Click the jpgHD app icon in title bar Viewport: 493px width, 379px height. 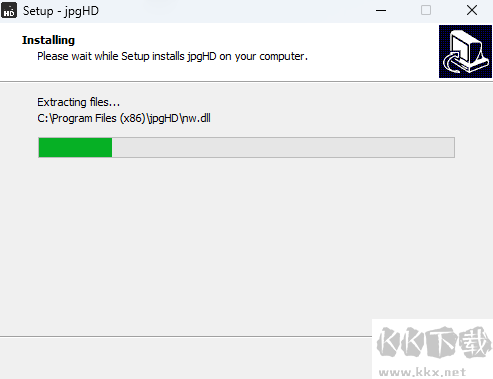pyautogui.click(x=9, y=10)
